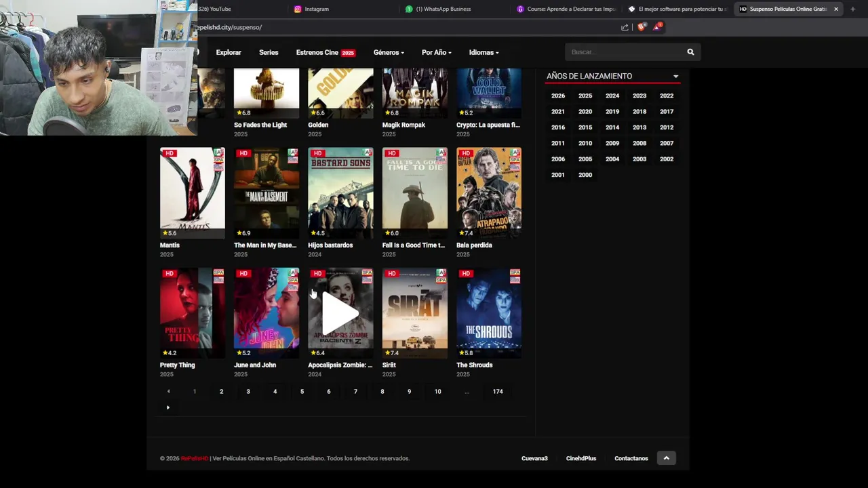Open the Pretty Thing movie poster

click(193, 313)
